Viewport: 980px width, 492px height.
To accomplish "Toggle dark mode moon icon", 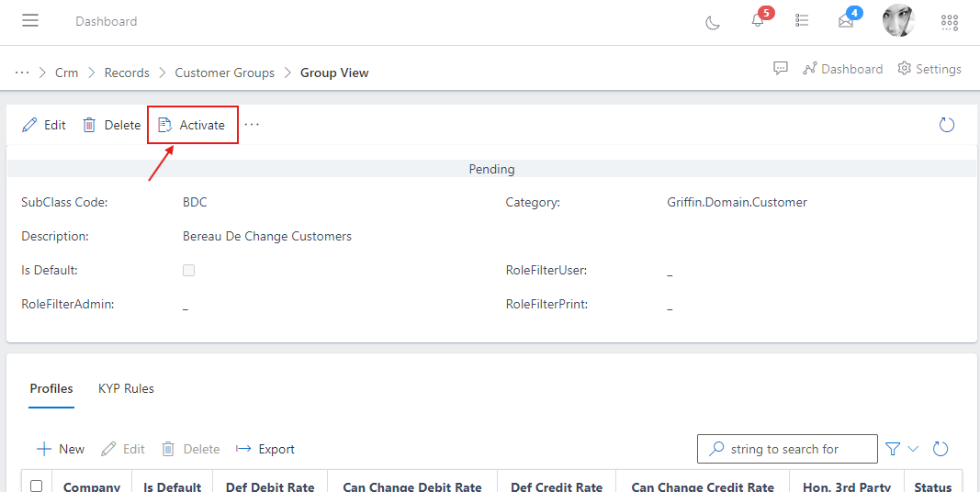I will tap(713, 22).
